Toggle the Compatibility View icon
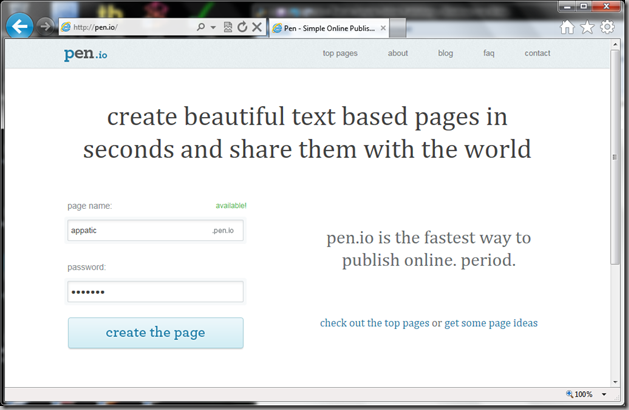 [x=228, y=27]
